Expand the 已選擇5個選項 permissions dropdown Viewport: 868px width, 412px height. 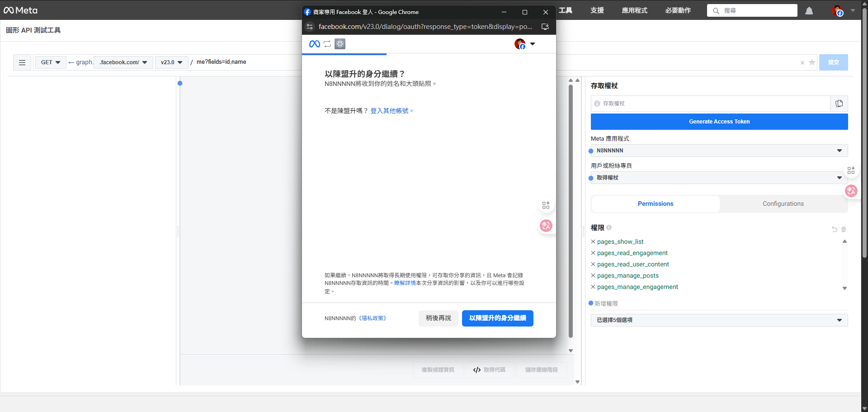pos(718,320)
